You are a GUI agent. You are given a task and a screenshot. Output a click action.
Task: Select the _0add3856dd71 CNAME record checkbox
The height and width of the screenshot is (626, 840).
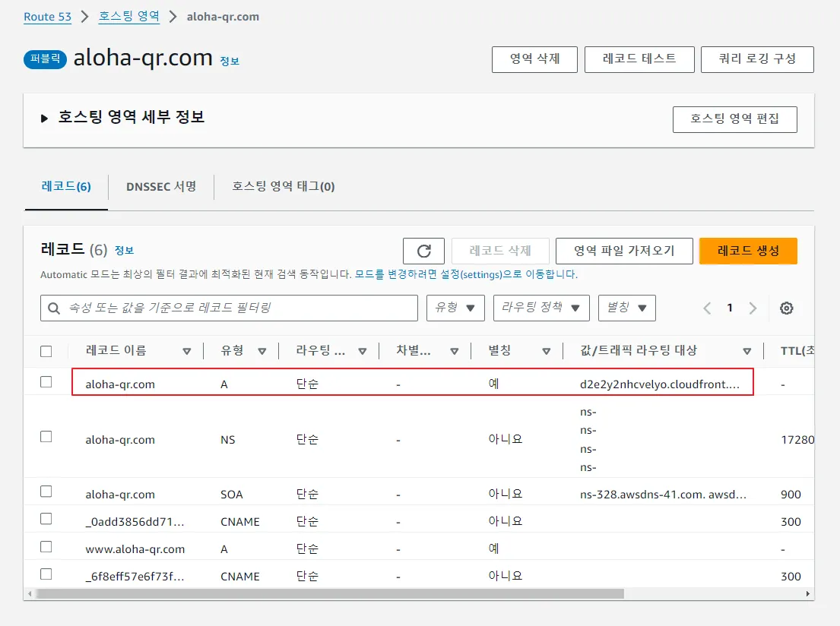[46, 519]
